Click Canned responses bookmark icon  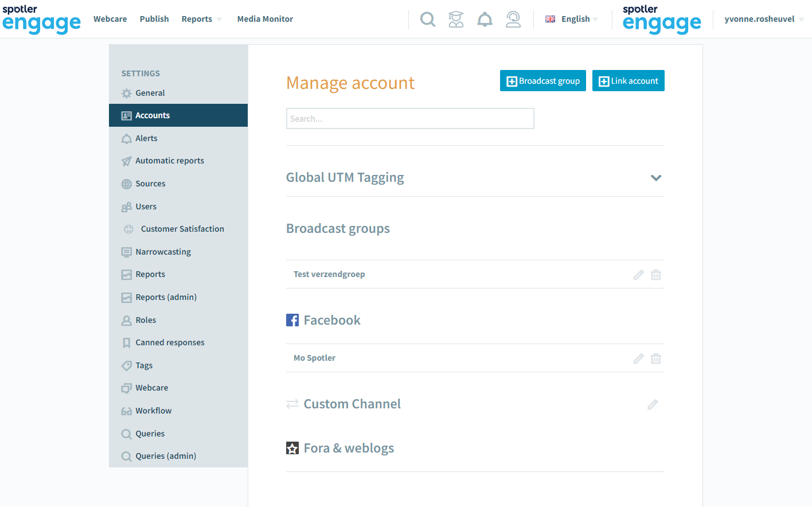tap(127, 343)
